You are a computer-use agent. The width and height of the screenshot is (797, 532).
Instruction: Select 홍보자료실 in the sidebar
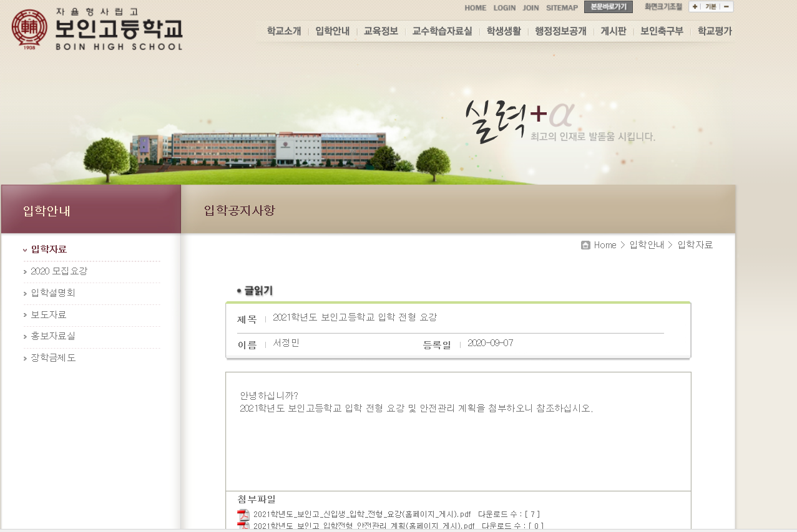coord(53,336)
